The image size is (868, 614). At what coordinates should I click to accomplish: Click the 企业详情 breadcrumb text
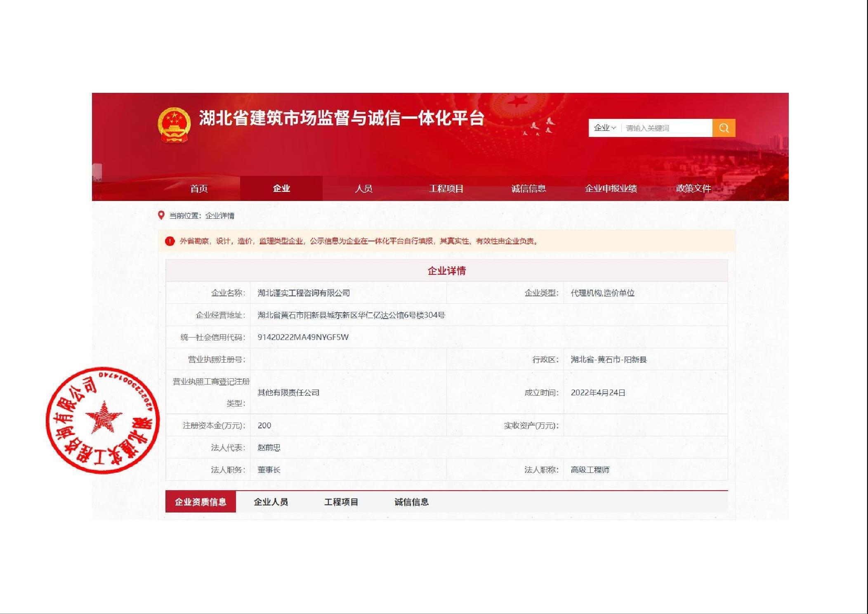(220, 215)
